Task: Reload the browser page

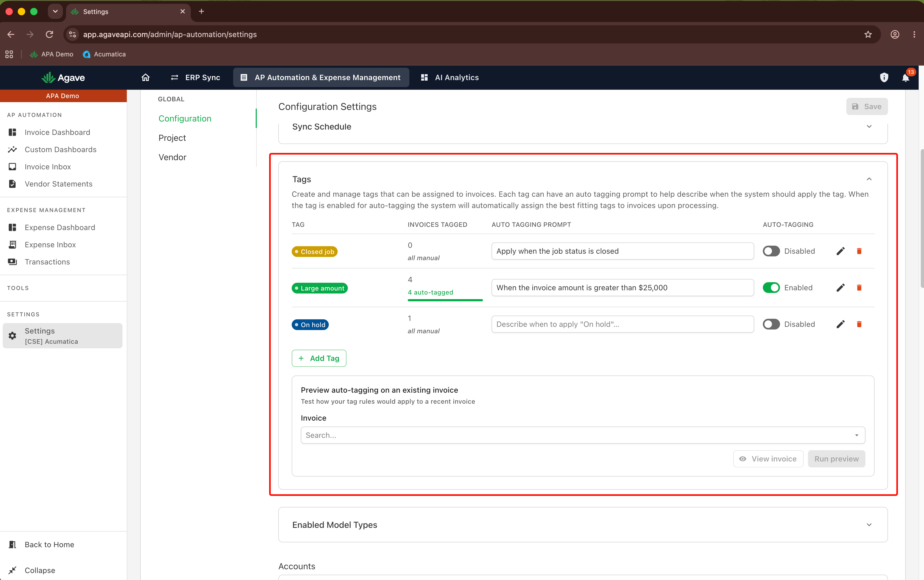Action: pyautogui.click(x=49, y=34)
